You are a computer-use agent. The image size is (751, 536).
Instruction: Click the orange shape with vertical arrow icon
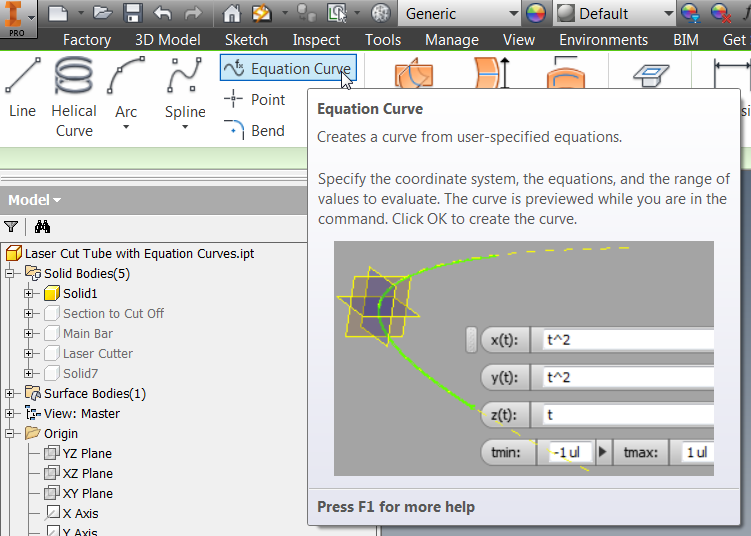(491, 73)
